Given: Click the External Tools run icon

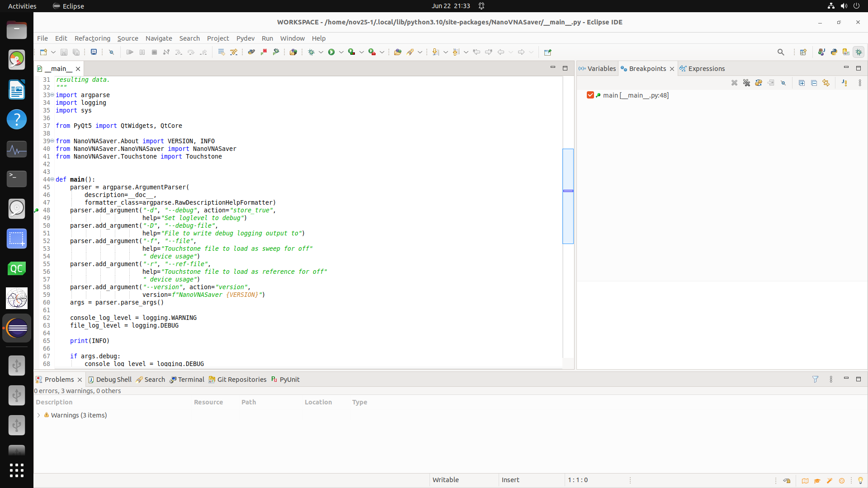Looking at the screenshot, I should 372,52.
